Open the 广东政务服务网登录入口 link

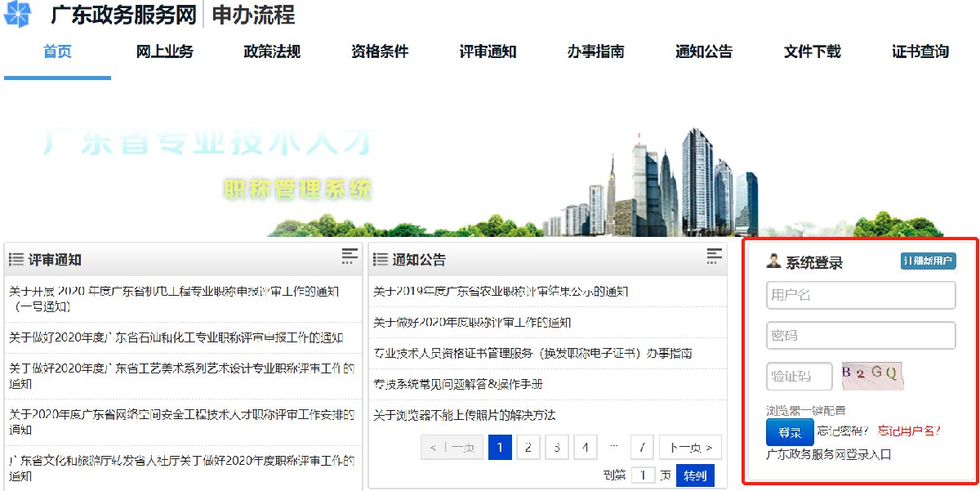pyautogui.click(x=828, y=453)
